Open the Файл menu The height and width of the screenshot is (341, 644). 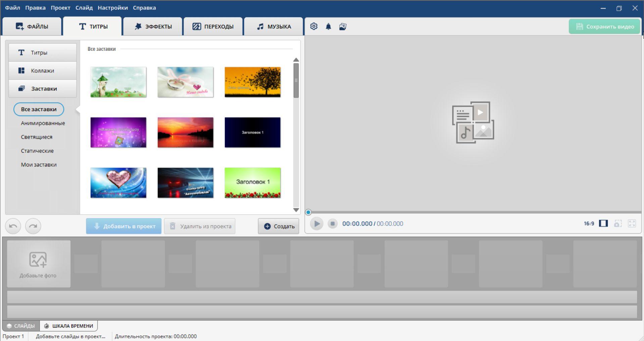tap(12, 8)
